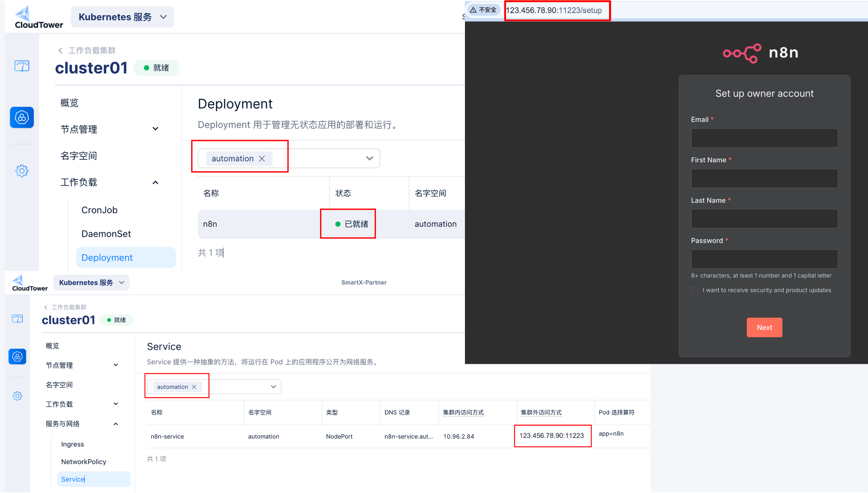This screenshot has height=493, width=868.
Task: Click the dashboard monitor icon in top sidebar
Action: pos(22,66)
